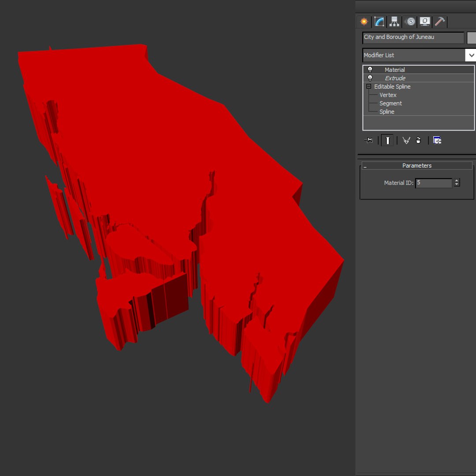Screen dimensions: 476x476
Task: Click the Pin Stack icon
Action: [368, 140]
